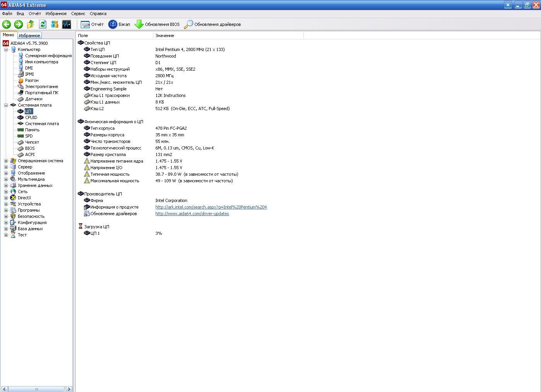Screen dimensions: 541x392
Task: Click the green Forward arrow toolbar icon
Action: pyautogui.click(x=19, y=24)
